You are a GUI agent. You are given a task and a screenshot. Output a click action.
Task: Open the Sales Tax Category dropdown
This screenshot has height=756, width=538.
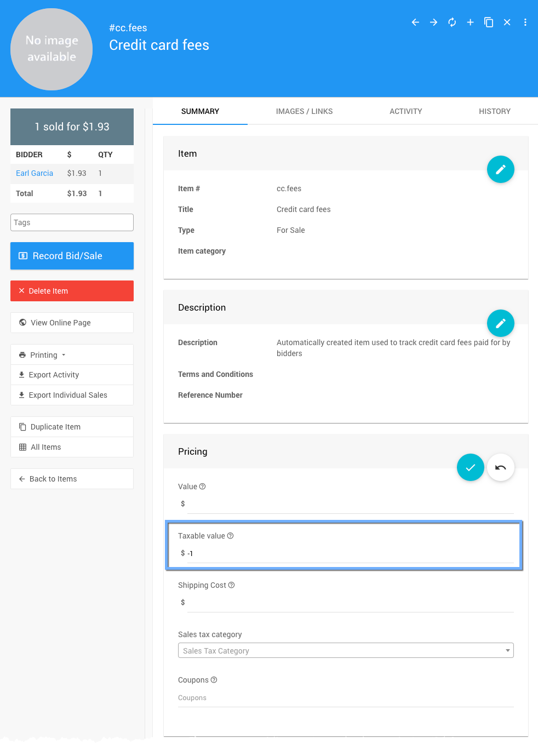pos(346,651)
